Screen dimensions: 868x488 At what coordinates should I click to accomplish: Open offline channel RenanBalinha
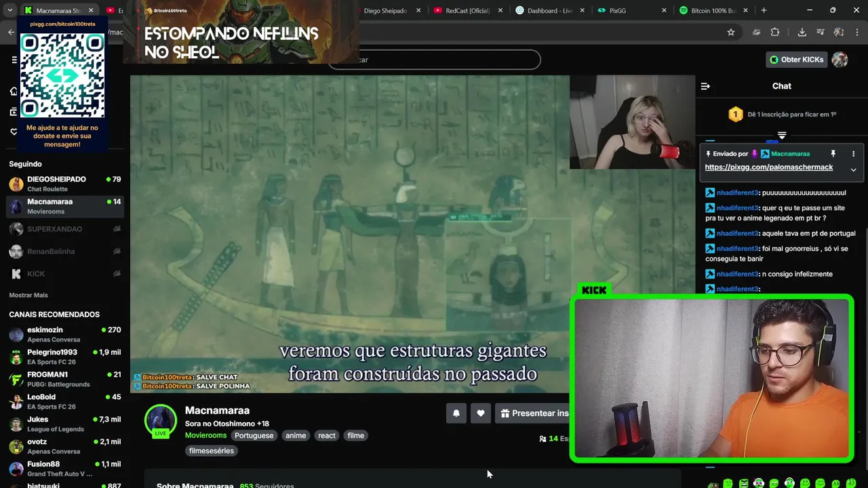coord(64,251)
